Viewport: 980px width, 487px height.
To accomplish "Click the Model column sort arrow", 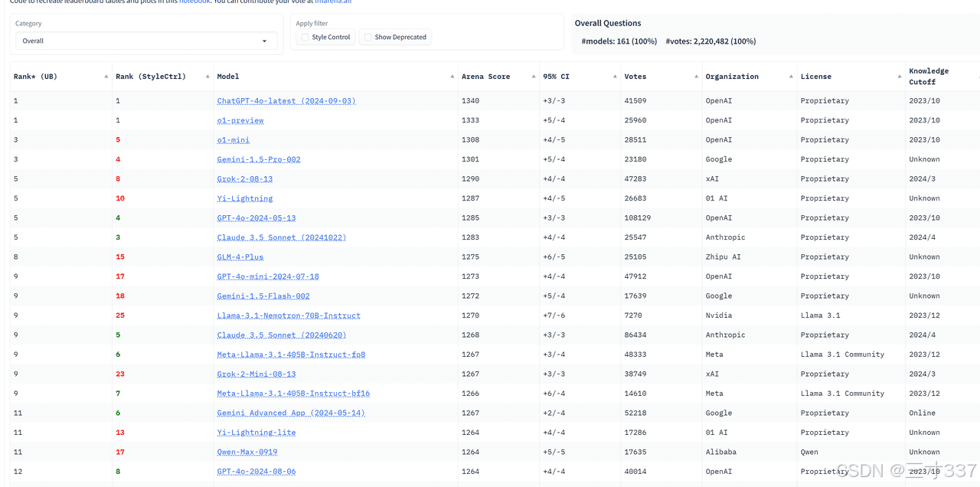I will pyautogui.click(x=452, y=77).
